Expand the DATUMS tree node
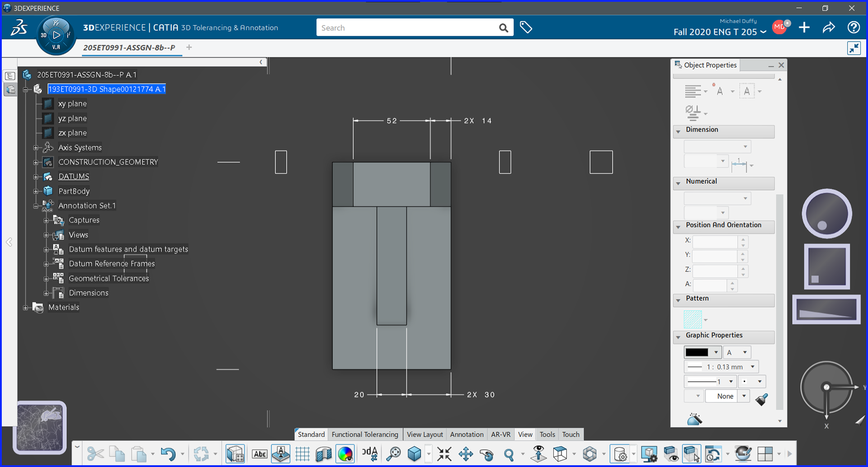The width and height of the screenshot is (868, 467). pos(36,177)
